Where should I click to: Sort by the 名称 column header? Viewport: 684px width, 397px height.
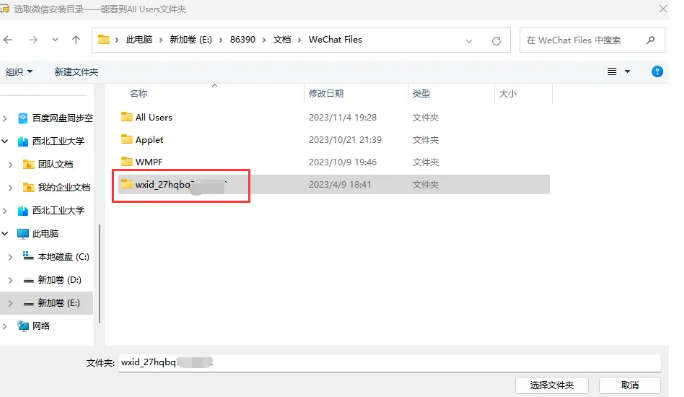[138, 93]
